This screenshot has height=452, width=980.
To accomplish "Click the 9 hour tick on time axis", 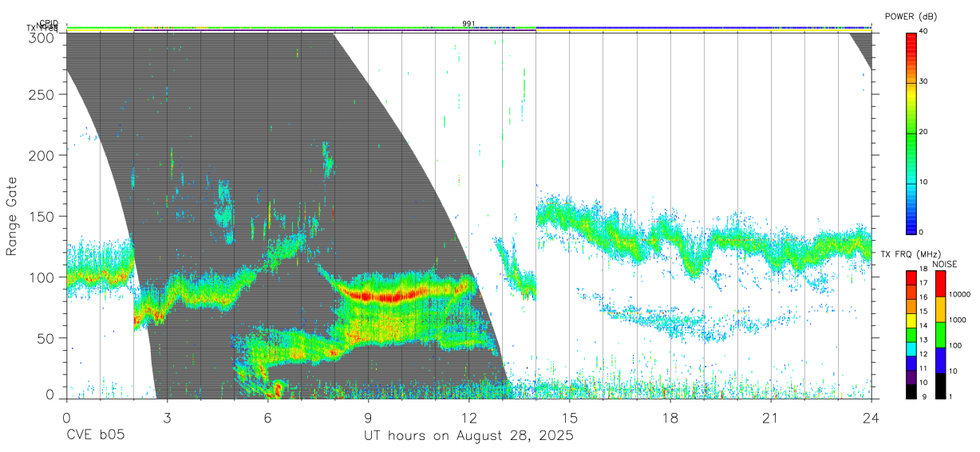I will [x=368, y=418].
